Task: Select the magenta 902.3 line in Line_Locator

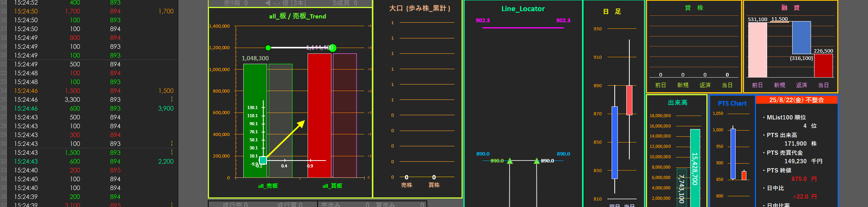Action: pos(523,28)
